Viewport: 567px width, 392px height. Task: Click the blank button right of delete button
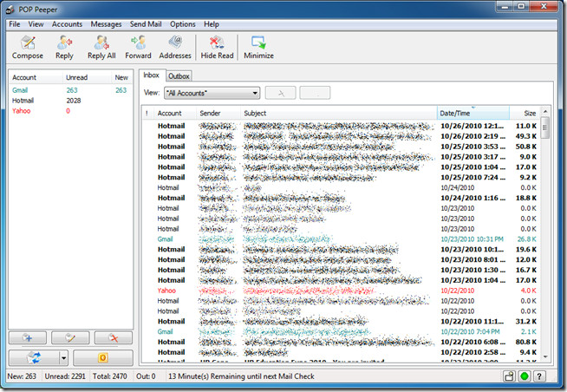(315, 93)
